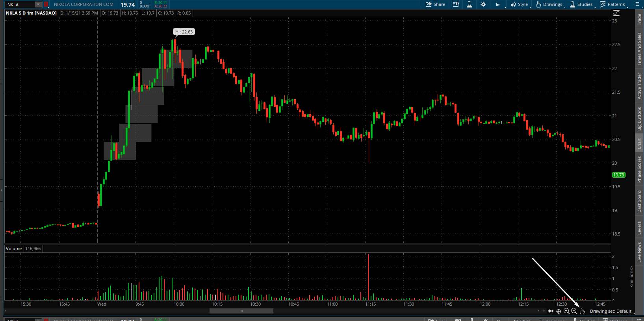Open the Drawings menu
Image resolution: width=644 pixels, height=321 pixels.
click(549, 4)
